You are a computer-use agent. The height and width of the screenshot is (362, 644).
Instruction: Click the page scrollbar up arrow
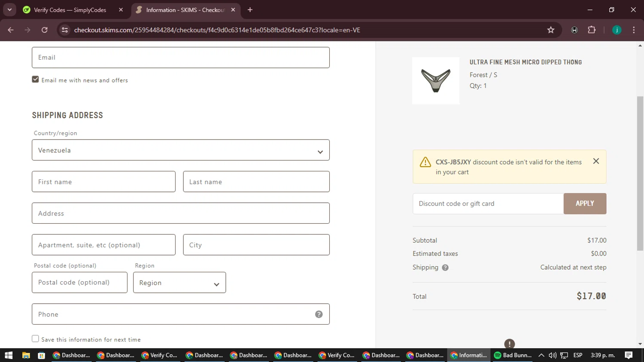click(640, 45)
